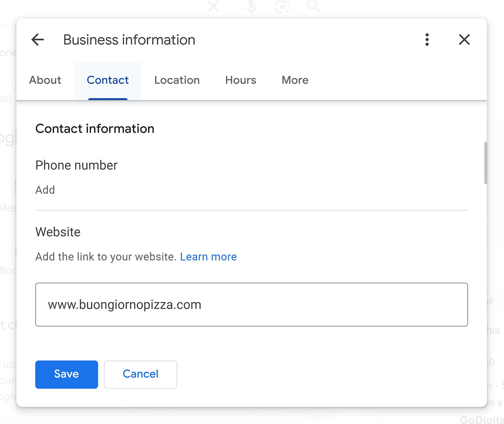Viewport: 504px width, 424px height.
Task: Click the More tab expander
Action: (294, 80)
